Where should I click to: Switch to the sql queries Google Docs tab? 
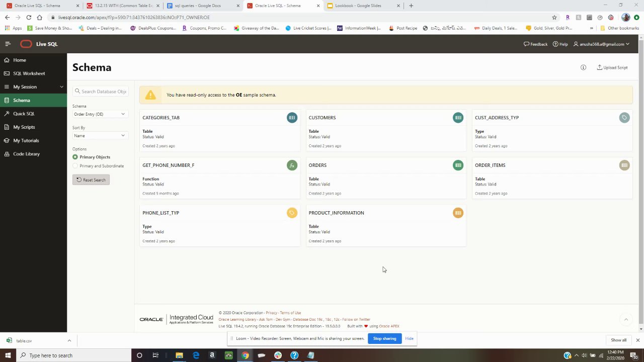tap(202, 6)
